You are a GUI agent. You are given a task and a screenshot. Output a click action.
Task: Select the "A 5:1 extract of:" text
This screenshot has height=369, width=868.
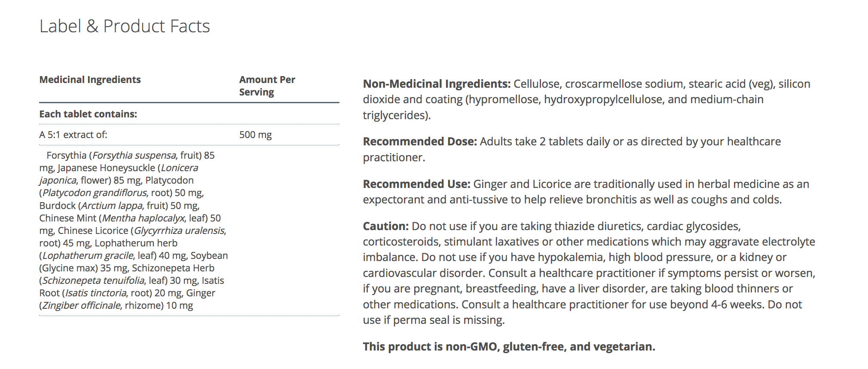(73, 135)
